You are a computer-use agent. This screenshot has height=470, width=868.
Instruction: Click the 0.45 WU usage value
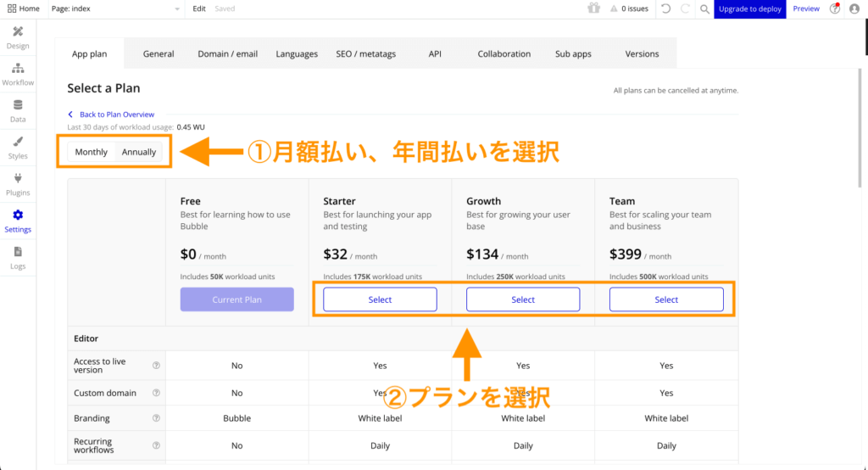point(191,127)
